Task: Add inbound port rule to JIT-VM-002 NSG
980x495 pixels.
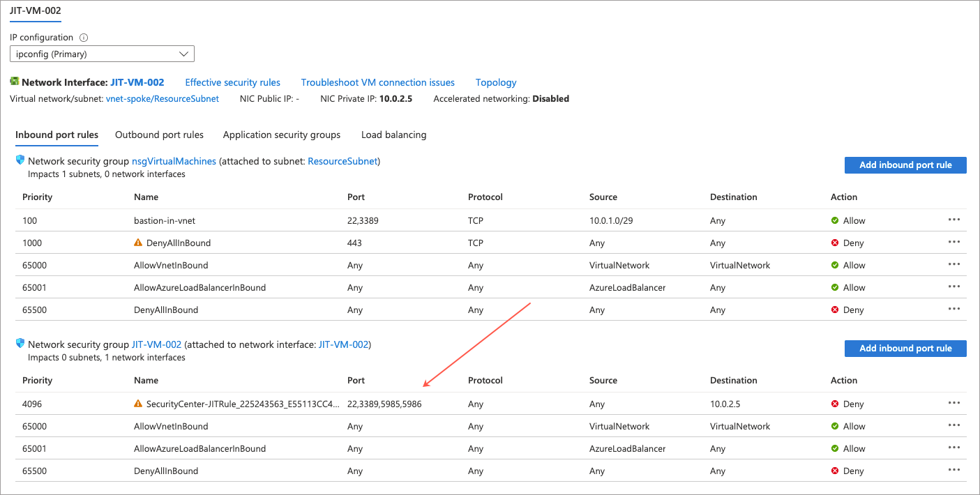Action: (905, 349)
